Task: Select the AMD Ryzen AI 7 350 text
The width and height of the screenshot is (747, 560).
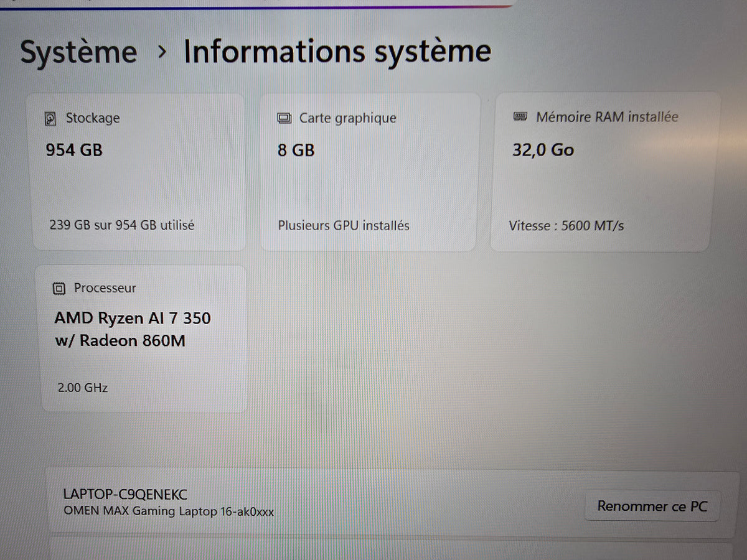Action: click(133, 318)
